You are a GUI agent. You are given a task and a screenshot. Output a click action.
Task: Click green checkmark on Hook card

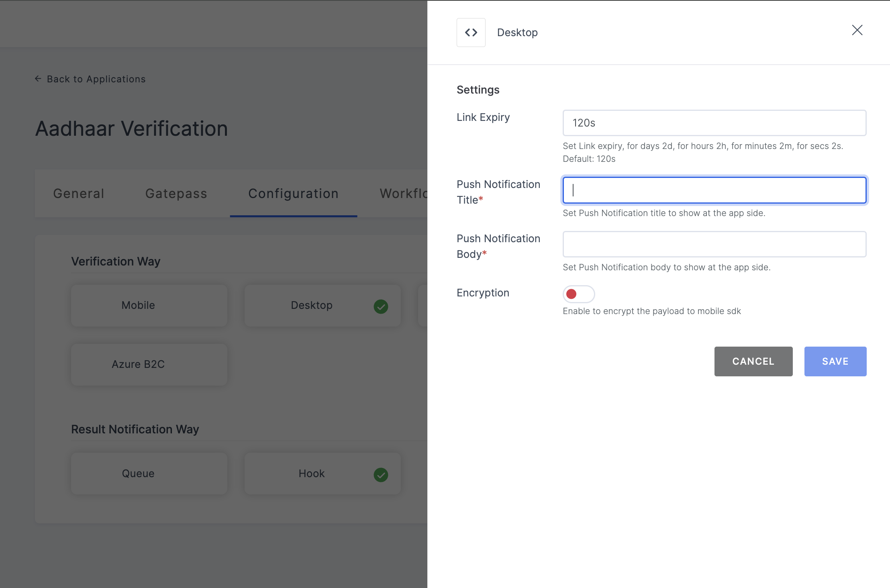pyautogui.click(x=381, y=475)
